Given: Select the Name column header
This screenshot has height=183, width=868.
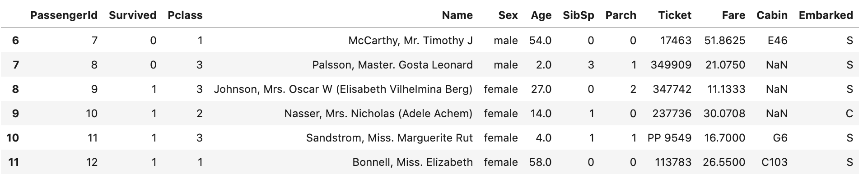Looking at the screenshot, I should point(457,15).
